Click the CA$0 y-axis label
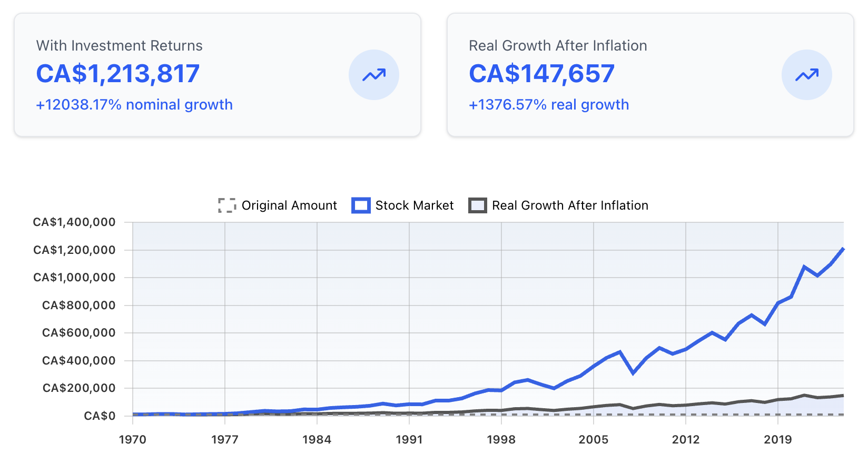The height and width of the screenshot is (473, 868). [100, 416]
